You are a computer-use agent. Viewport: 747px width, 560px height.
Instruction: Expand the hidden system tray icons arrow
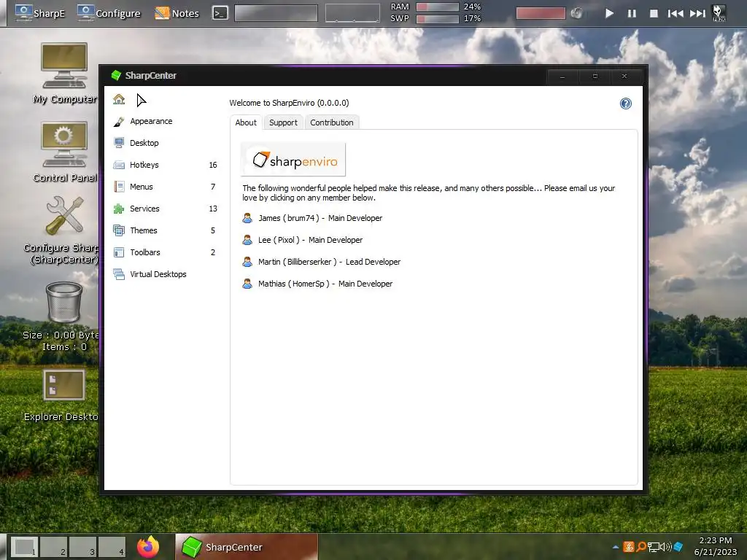pos(616,547)
